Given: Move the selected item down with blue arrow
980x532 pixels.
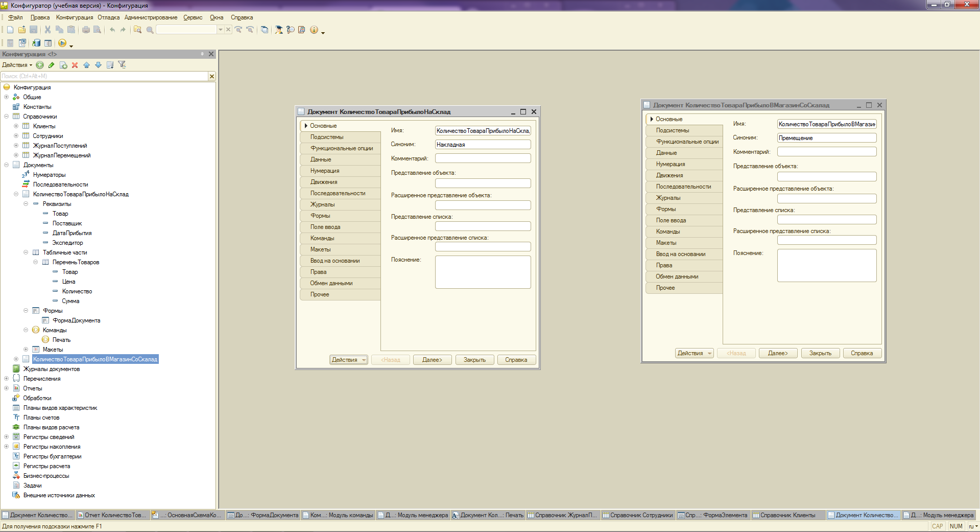Looking at the screenshot, I should (98, 65).
